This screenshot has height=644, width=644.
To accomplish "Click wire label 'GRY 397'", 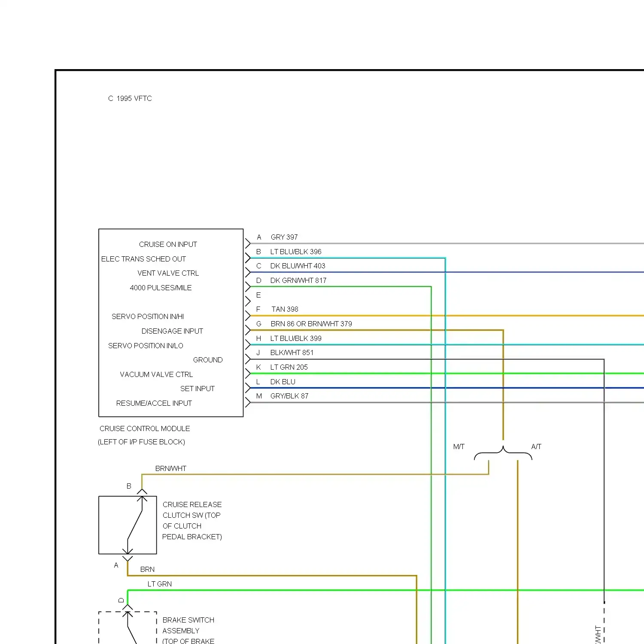I will pos(284,237).
